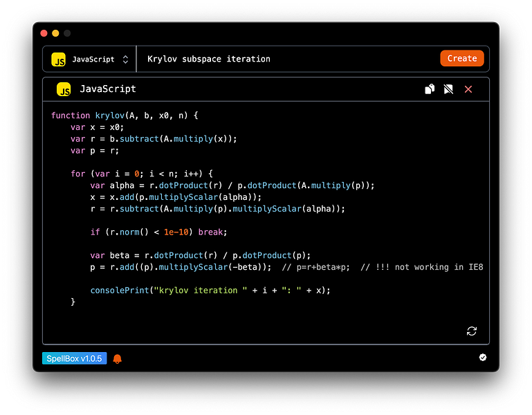This screenshot has height=415, width=532.
Task: Click the SpellBox v1.0.5 version badge
Action: coord(74,358)
